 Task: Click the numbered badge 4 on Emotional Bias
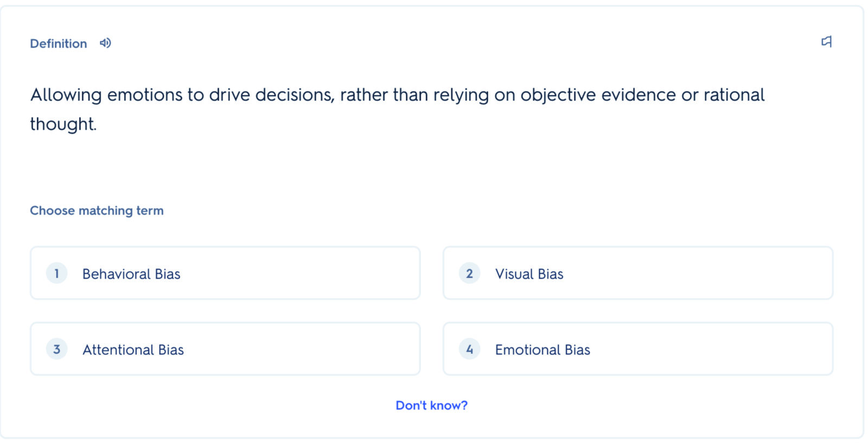pos(469,350)
